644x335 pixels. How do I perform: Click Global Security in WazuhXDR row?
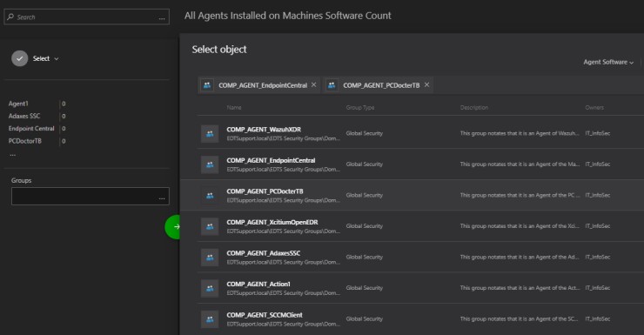click(365, 133)
